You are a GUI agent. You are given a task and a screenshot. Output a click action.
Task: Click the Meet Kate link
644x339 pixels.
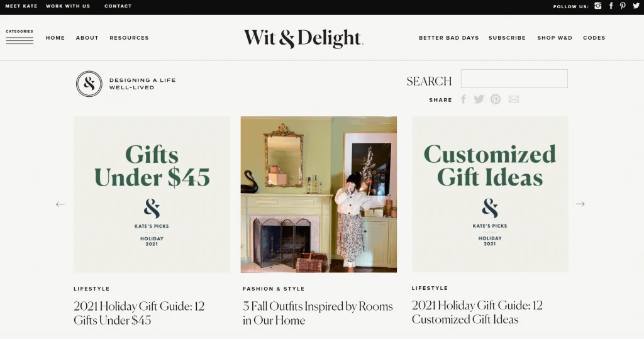point(21,6)
